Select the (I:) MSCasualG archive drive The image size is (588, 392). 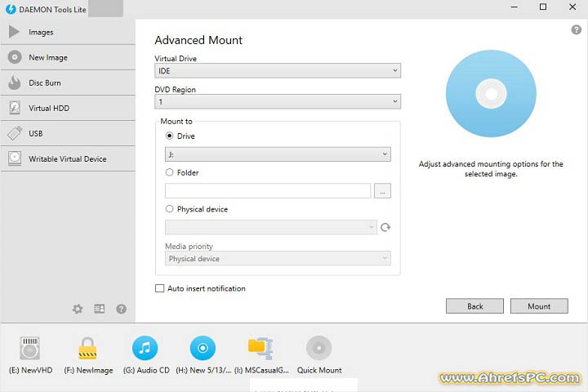coord(261,348)
